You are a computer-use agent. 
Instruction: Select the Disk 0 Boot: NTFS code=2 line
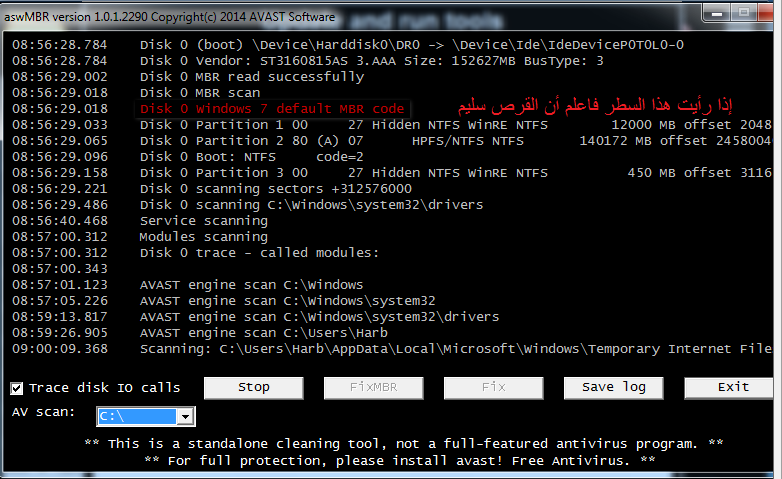pos(252,157)
